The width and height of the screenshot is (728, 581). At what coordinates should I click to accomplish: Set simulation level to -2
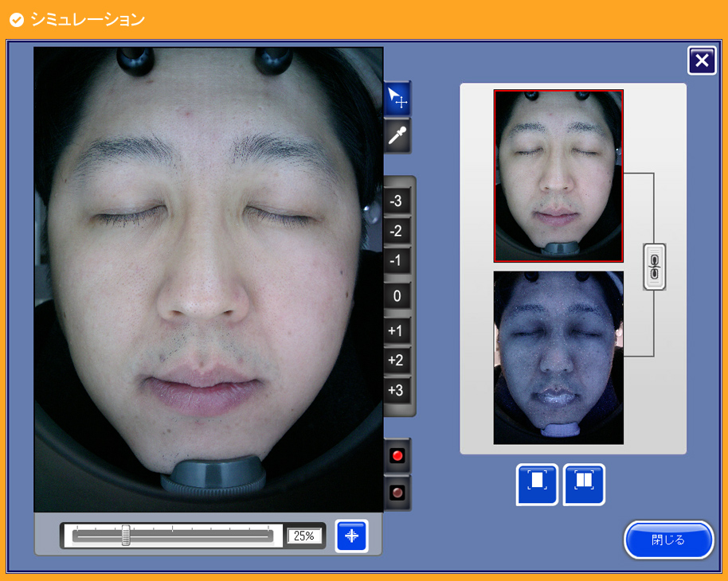click(396, 232)
